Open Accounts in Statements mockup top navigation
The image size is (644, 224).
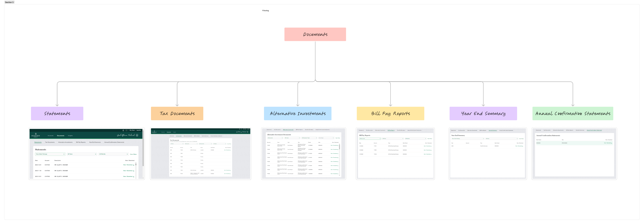50,136
